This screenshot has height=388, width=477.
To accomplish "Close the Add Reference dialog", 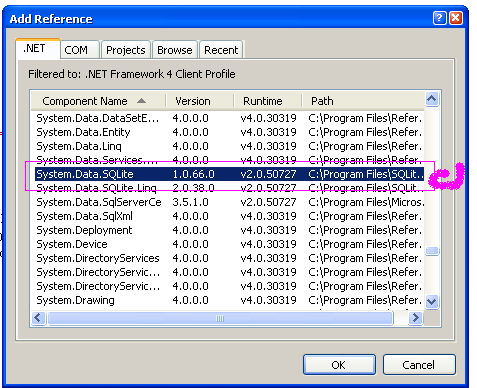I will 455,18.
